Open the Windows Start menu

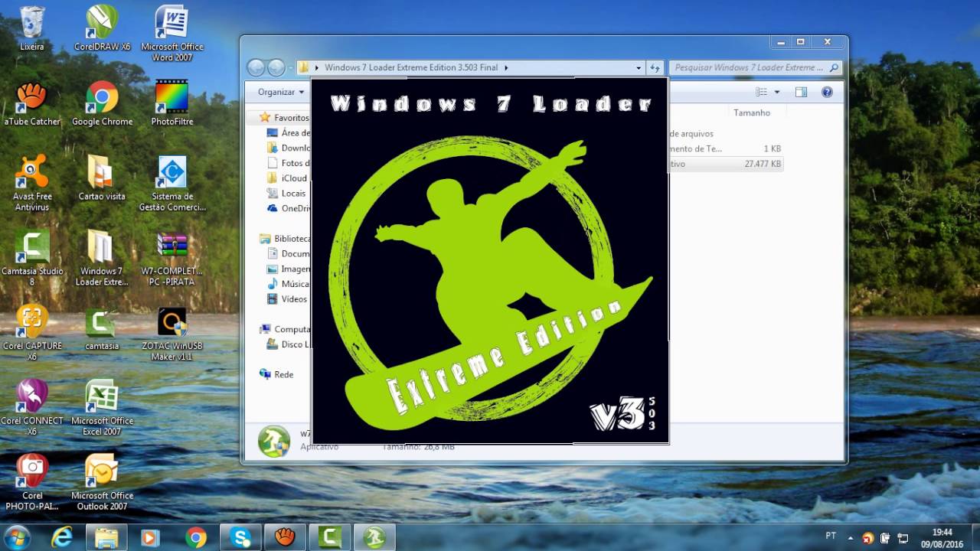click(x=17, y=537)
